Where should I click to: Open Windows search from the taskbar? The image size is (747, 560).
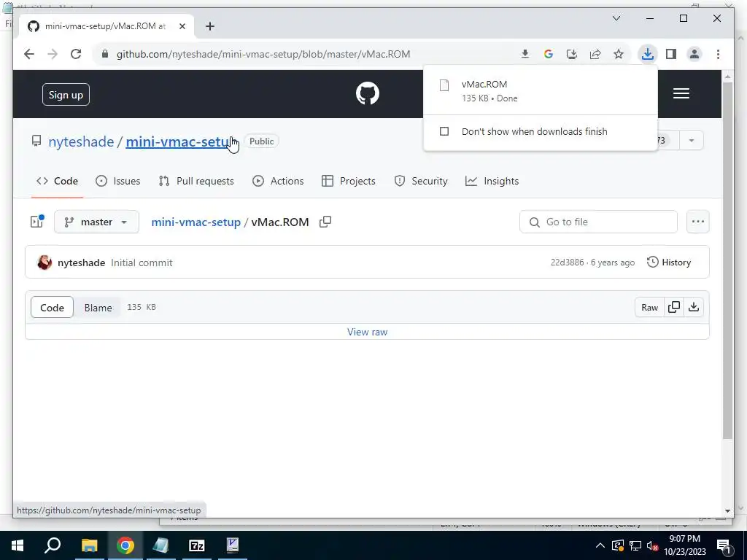(53, 545)
